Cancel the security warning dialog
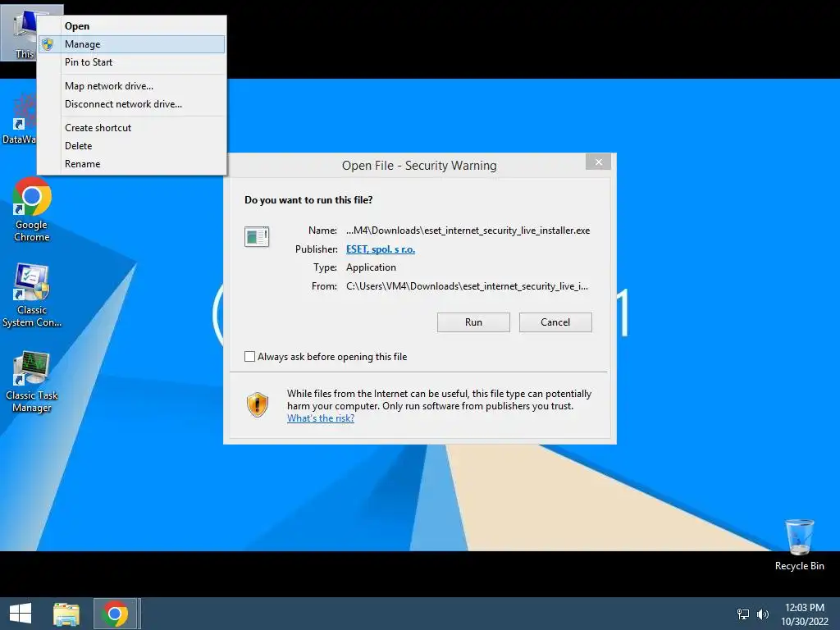 [555, 322]
